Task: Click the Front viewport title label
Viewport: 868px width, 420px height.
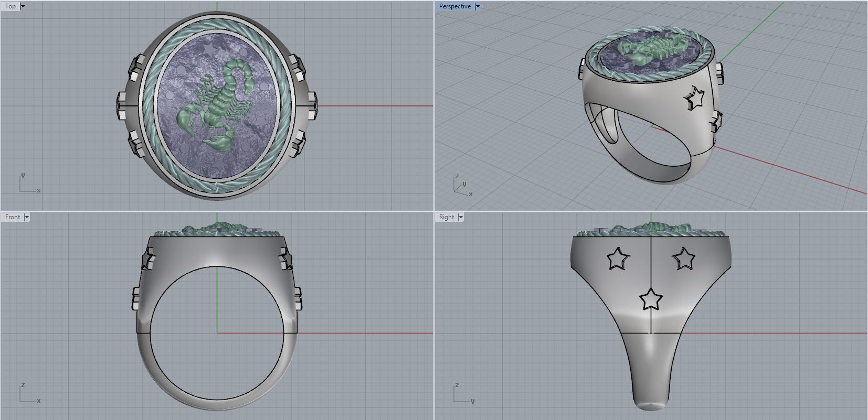Action: (13, 217)
